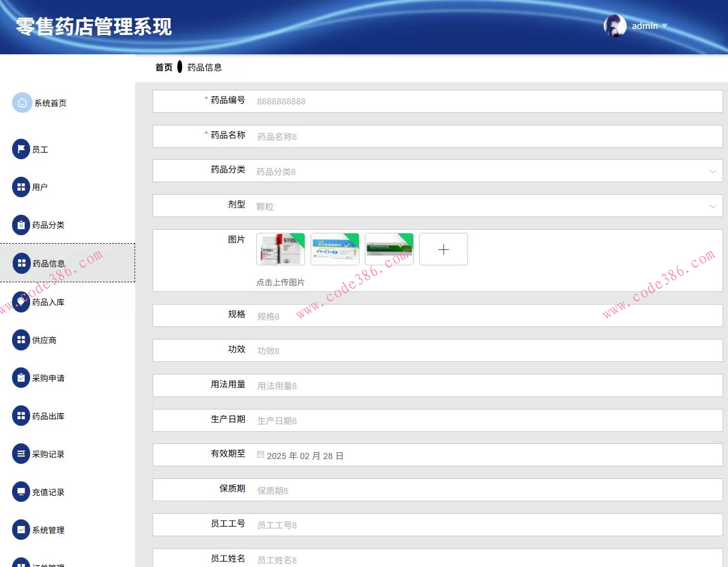Focus the 员工工号 input field
This screenshot has width=728, height=567.
point(486,525)
